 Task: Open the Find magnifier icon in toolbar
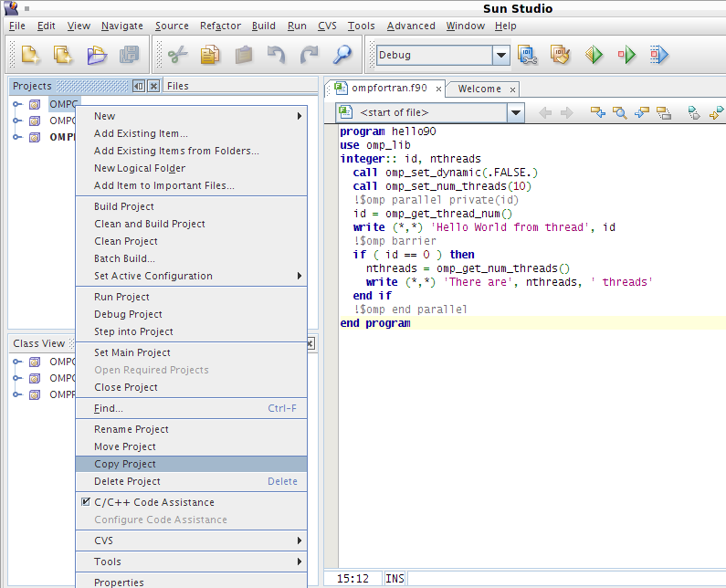(x=342, y=55)
